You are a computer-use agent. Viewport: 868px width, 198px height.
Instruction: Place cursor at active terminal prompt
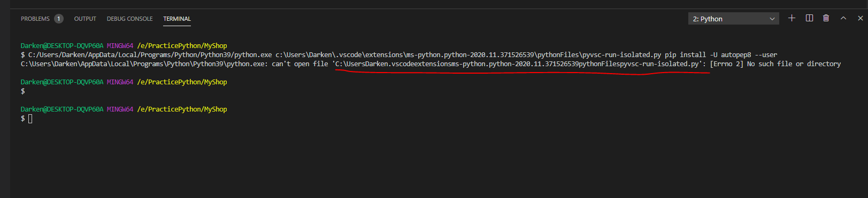pyautogui.click(x=30, y=118)
